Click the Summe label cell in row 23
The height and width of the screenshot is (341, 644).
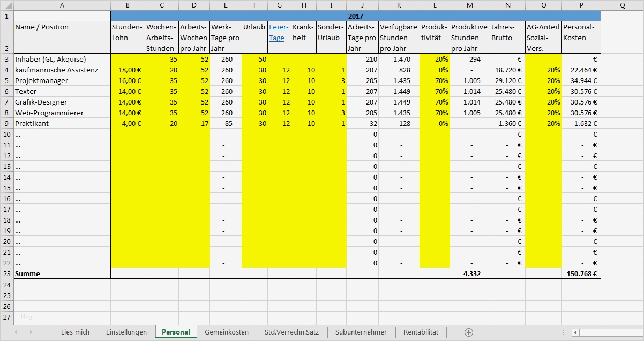(x=62, y=273)
